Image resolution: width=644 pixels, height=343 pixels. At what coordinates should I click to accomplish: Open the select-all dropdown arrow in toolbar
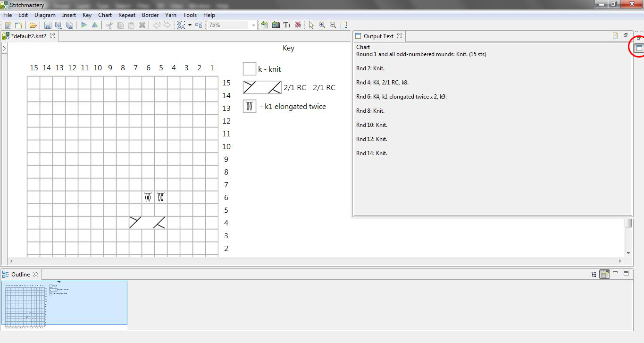pos(190,25)
